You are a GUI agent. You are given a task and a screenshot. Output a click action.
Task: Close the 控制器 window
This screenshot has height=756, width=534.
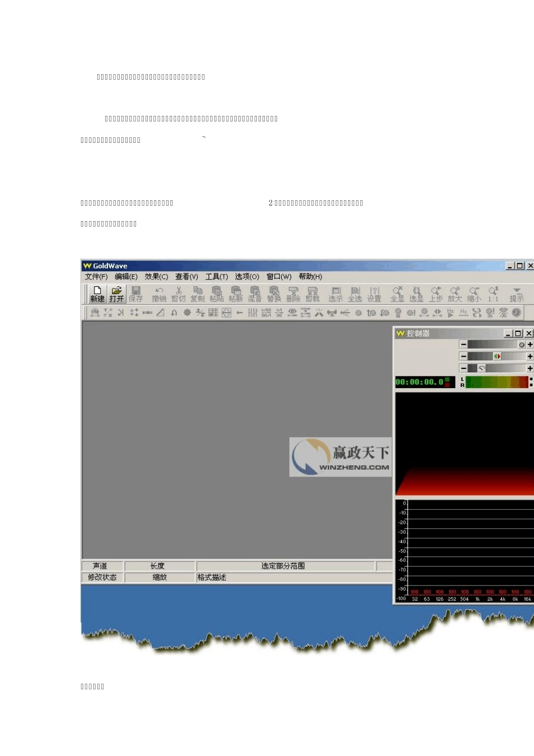click(529, 333)
